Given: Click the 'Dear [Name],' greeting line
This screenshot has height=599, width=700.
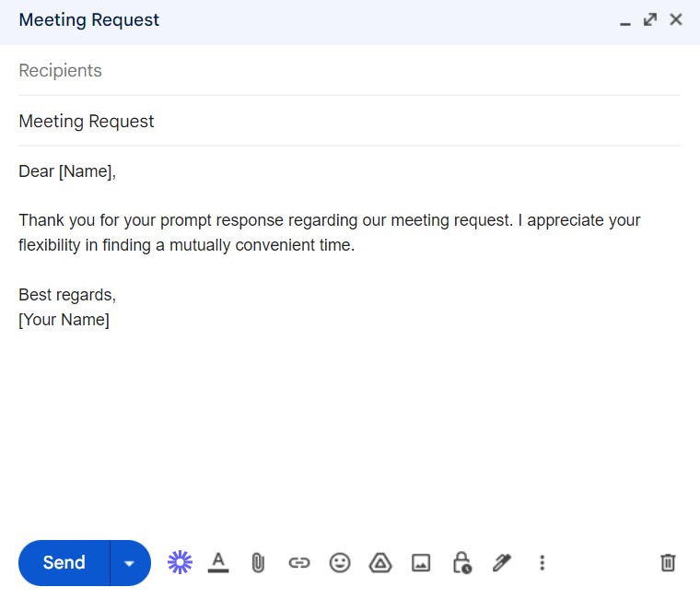Looking at the screenshot, I should click(x=67, y=171).
